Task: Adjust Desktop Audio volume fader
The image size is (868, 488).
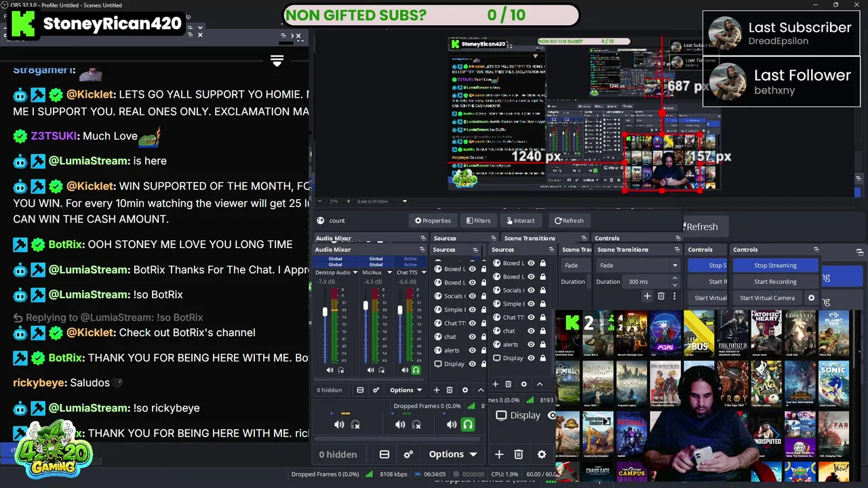Action: [x=325, y=312]
